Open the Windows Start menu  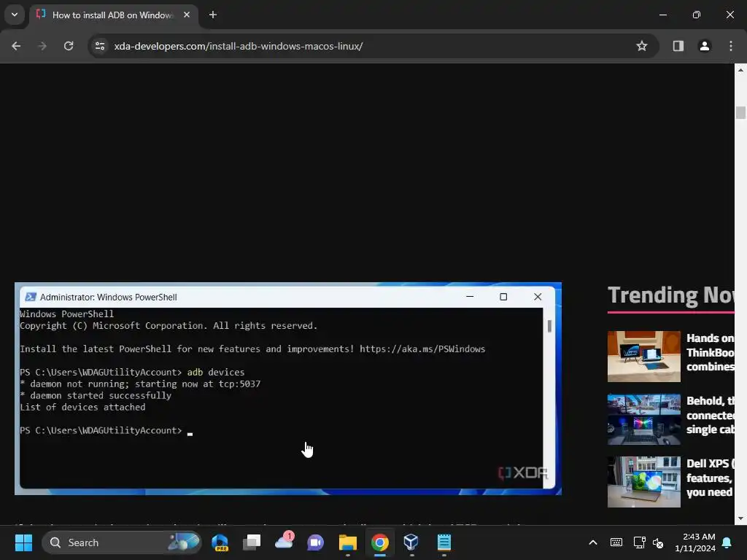(x=23, y=542)
